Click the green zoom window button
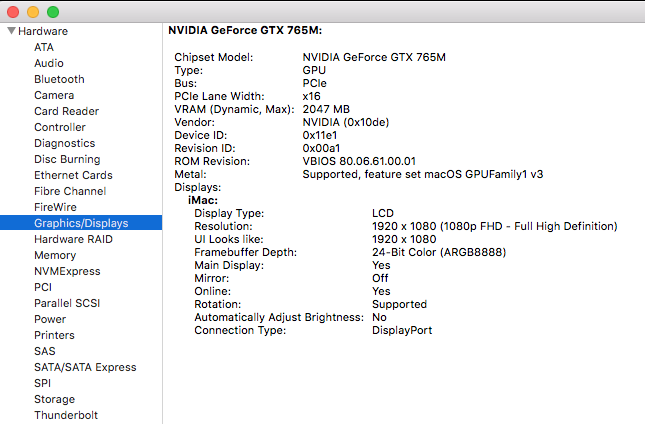 coord(53,12)
